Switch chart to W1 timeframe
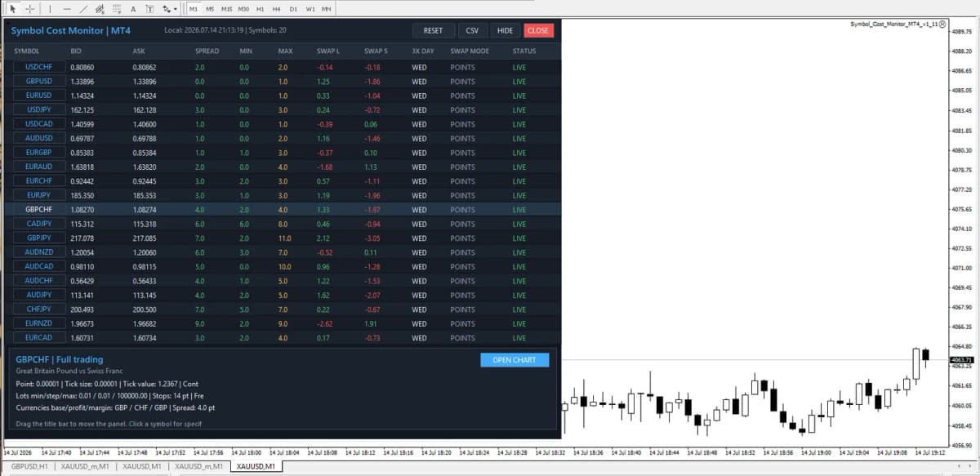This screenshot has width=980, height=476. 310,8
